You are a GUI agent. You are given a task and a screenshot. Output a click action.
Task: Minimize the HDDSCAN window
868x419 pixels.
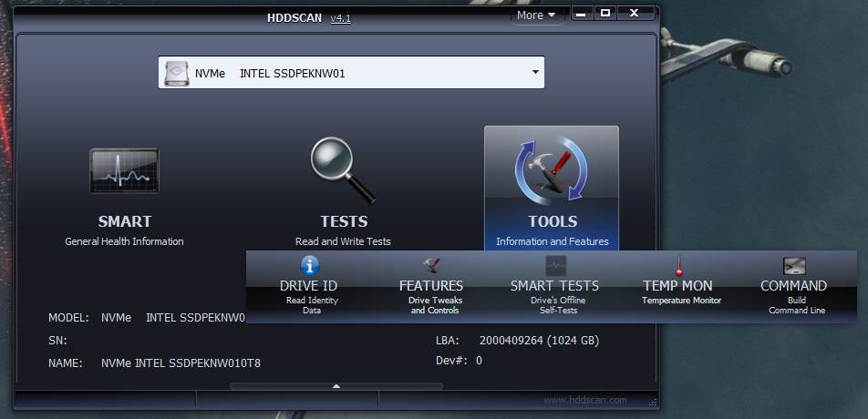pos(582,14)
